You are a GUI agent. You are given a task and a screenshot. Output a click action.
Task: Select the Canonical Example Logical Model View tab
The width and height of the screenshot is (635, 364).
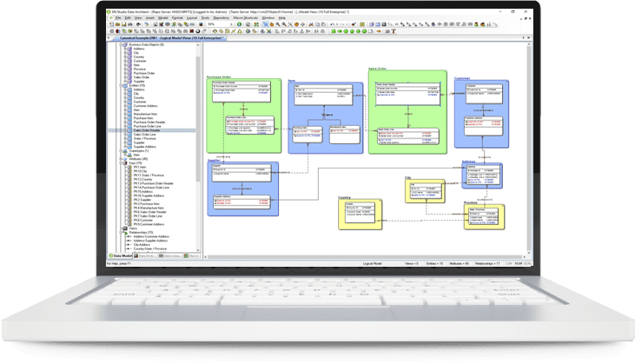pyautogui.click(x=171, y=37)
